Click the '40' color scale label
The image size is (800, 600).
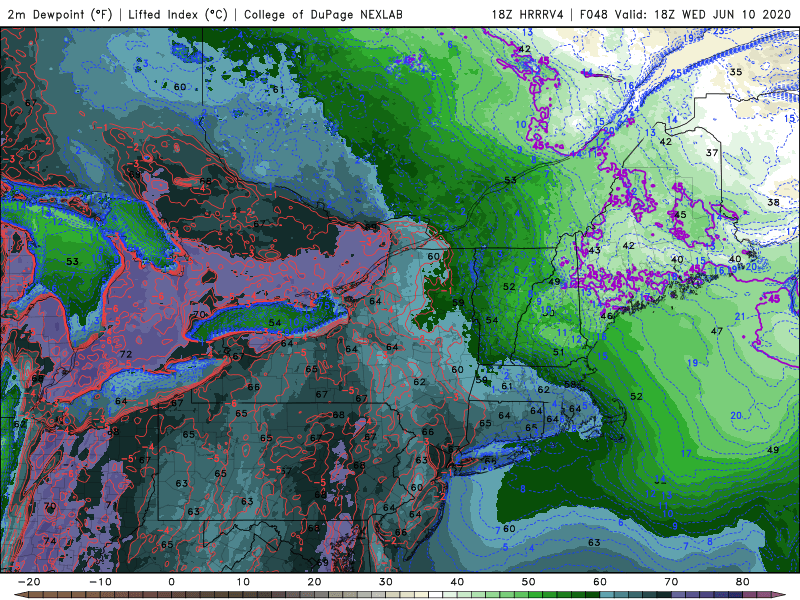pyautogui.click(x=457, y=582)
